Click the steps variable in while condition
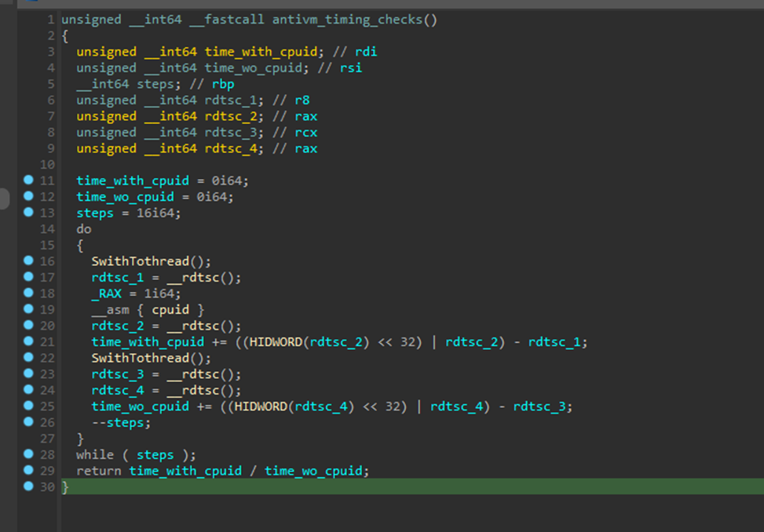The width and height of the screenshot is (764, 532). click(155, 455)
